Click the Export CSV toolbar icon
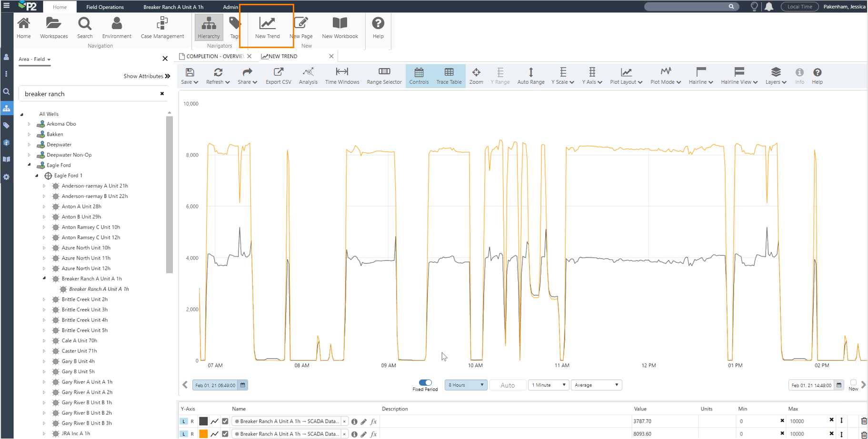868x439 pixels. click(x=278, y=76)
